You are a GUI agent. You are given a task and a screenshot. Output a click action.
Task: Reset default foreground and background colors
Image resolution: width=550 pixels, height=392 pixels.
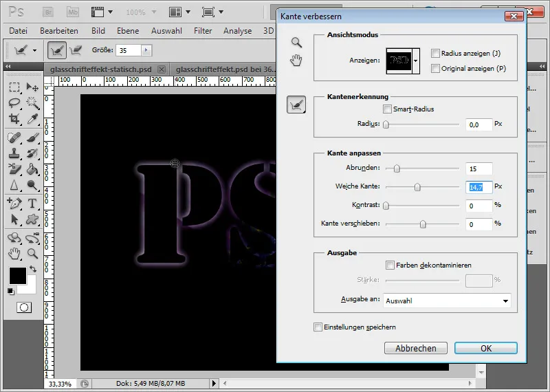coord(11,292)
